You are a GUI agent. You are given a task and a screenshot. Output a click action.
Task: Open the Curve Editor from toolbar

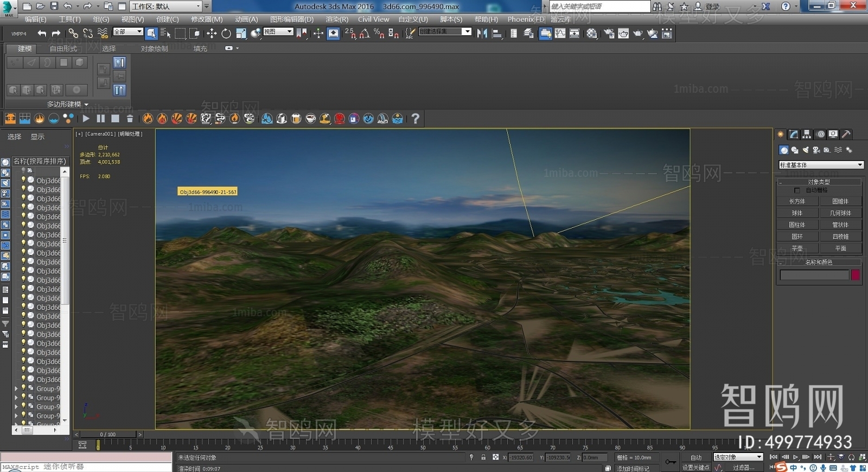560,34
